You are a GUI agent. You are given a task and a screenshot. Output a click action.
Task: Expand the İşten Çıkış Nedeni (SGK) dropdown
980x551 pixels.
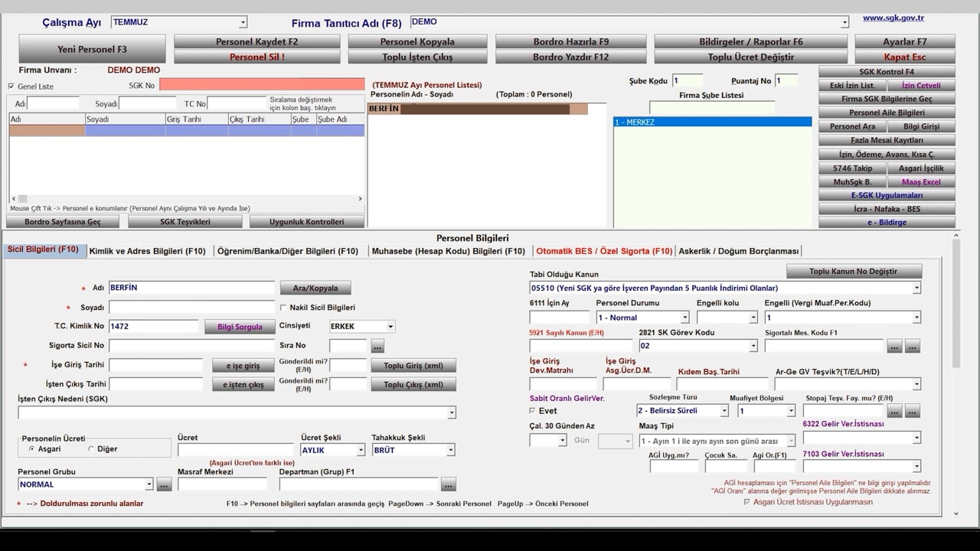(x=452, y=412)
